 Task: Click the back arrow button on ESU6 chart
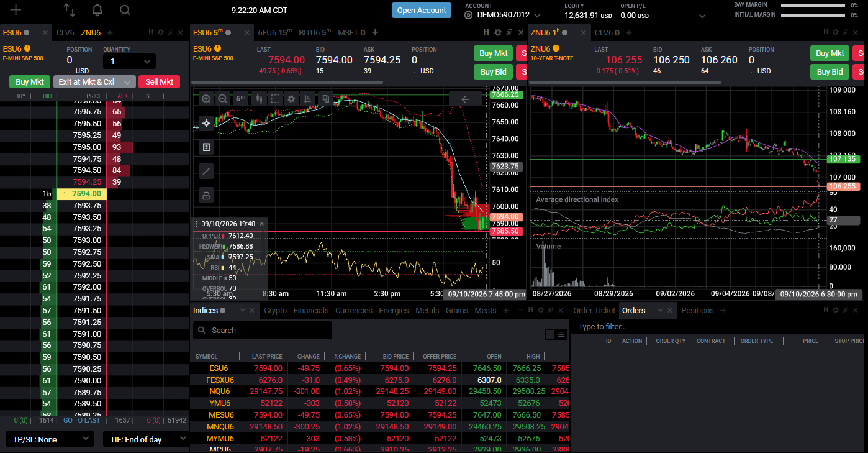coord(464,99)
